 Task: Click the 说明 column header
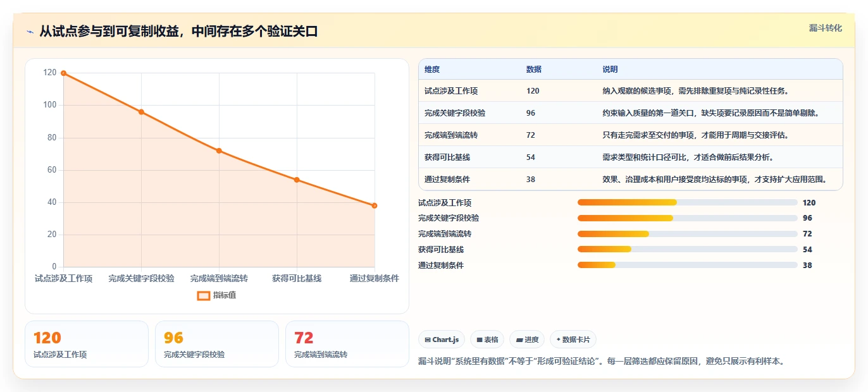(611, 70)
